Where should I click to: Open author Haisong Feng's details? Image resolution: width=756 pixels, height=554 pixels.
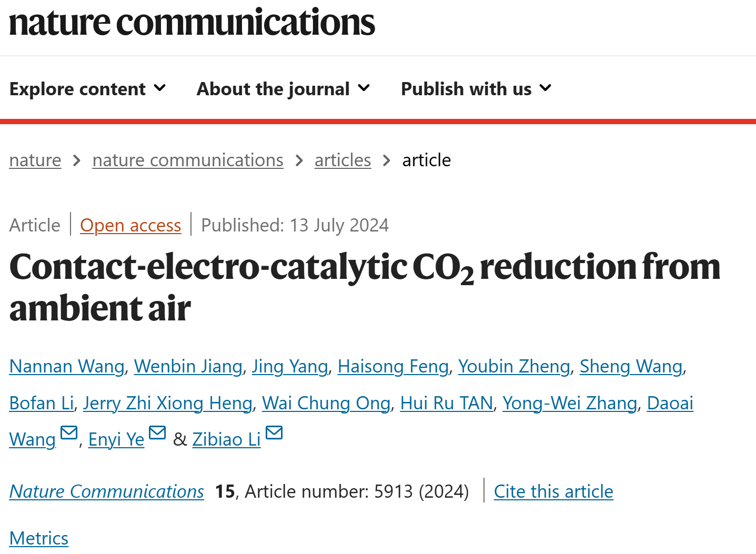click(x=393, y=366)
